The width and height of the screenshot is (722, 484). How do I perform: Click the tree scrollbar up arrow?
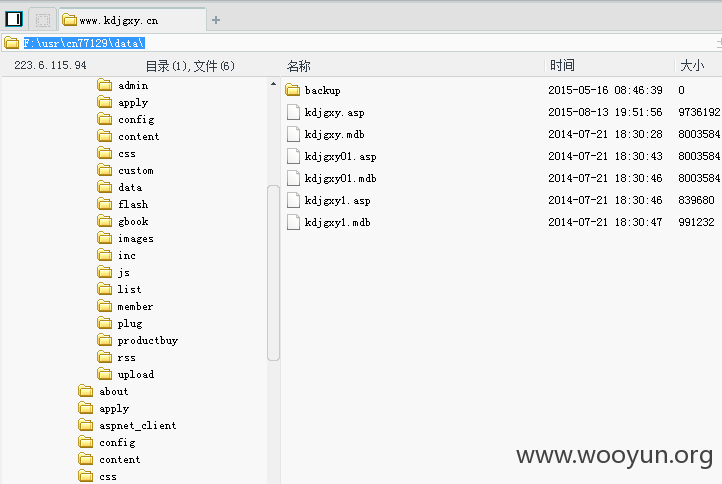tap(274, 84)
